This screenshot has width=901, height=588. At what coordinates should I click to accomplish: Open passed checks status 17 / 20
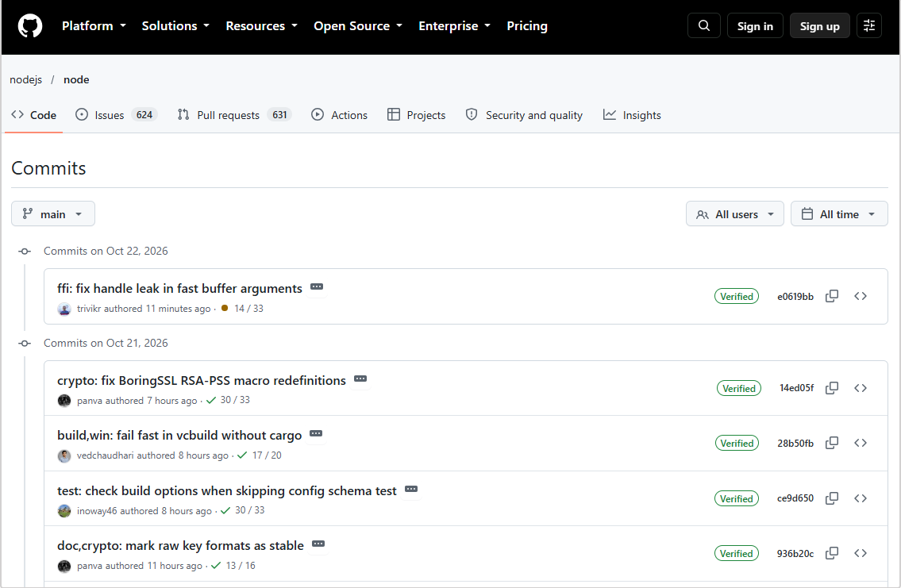click(259, 455)
